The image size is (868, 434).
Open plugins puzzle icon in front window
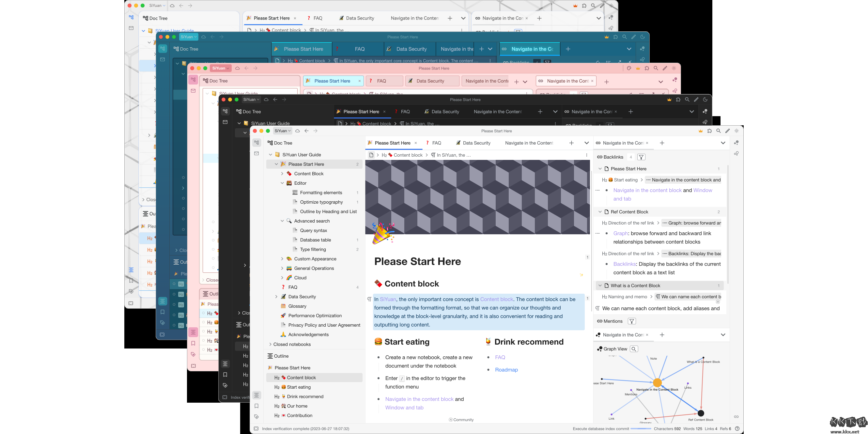point(709,131)
